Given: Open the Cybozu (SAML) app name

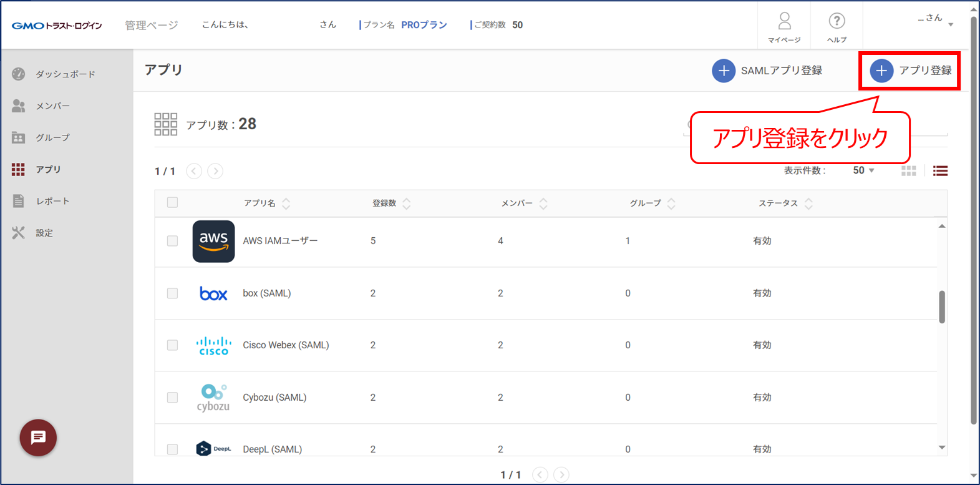Looking at the screenshot, I should [274, 398].
